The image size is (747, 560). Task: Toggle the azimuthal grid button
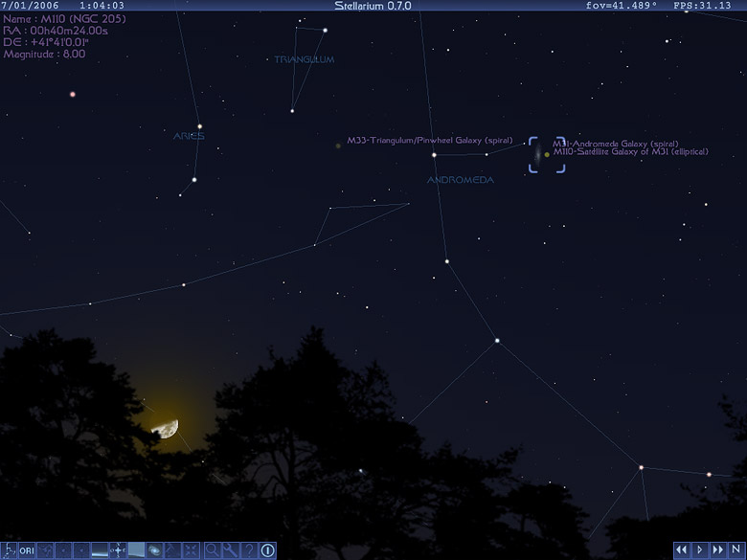(63, 550)
